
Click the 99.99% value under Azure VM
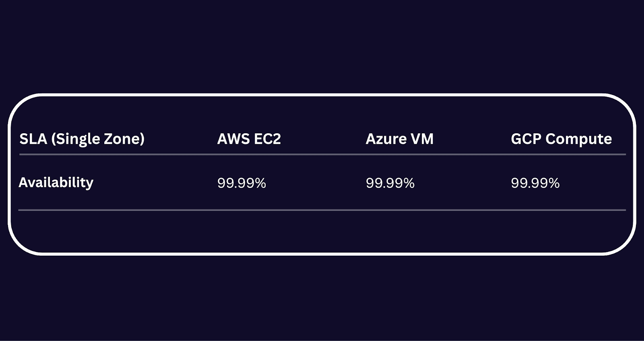click(390, 183)
